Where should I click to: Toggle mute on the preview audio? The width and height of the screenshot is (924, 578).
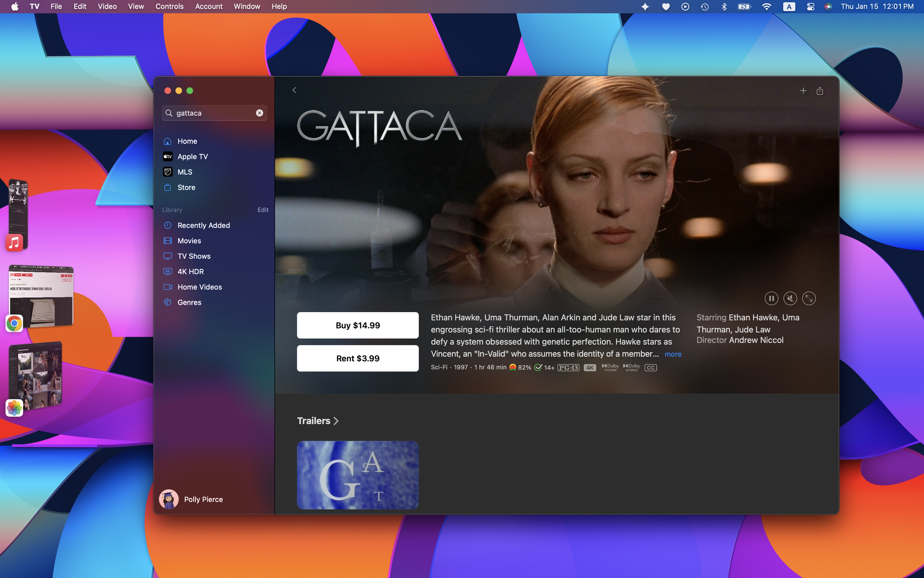[790, 298]
